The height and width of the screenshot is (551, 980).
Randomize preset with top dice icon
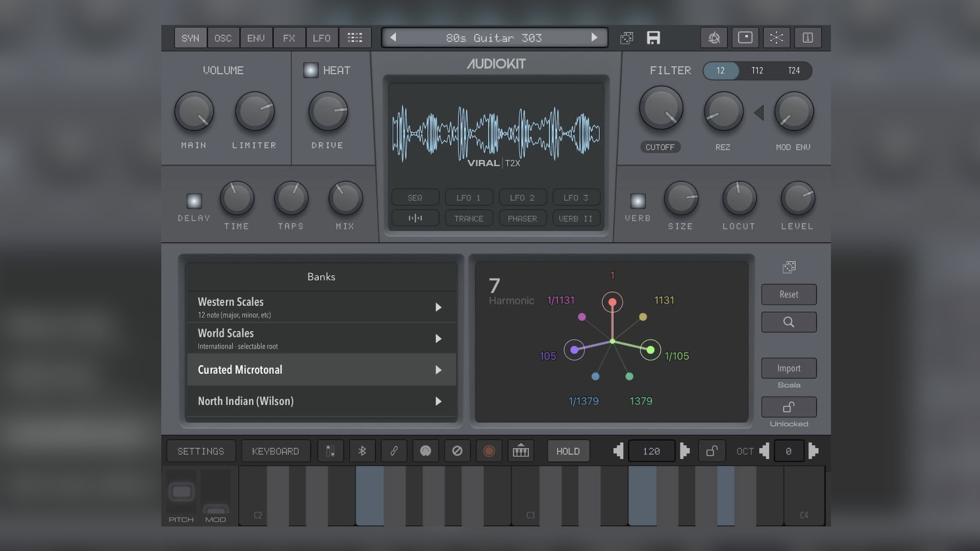coord(627,38)
